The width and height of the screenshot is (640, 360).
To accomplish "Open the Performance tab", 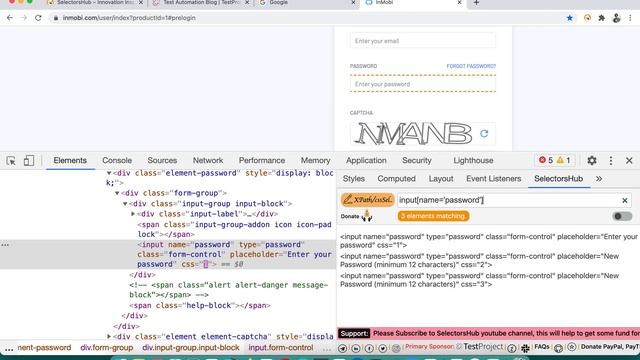I will click(x=262, y=160).
